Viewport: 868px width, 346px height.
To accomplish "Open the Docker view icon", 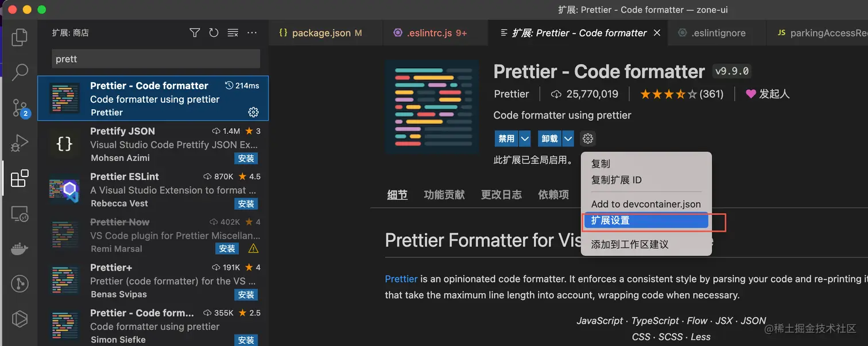I will tap(20, 249).
